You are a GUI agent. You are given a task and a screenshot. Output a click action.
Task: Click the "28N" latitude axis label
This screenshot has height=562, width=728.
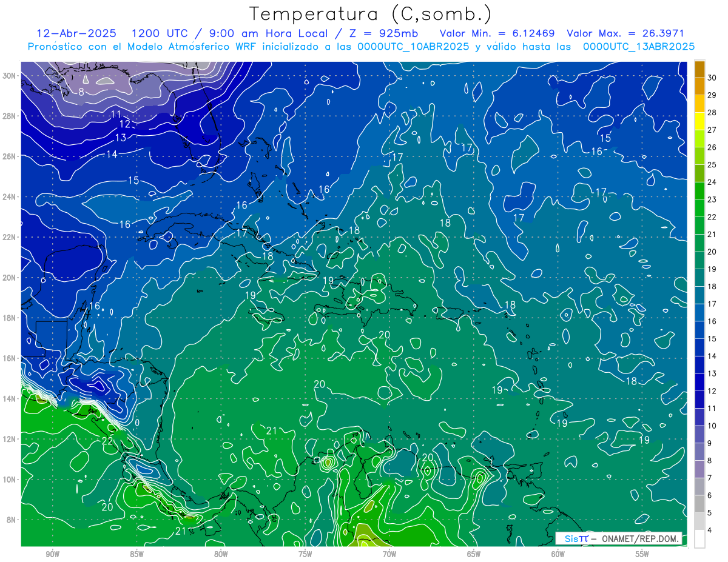click(9, 116)
